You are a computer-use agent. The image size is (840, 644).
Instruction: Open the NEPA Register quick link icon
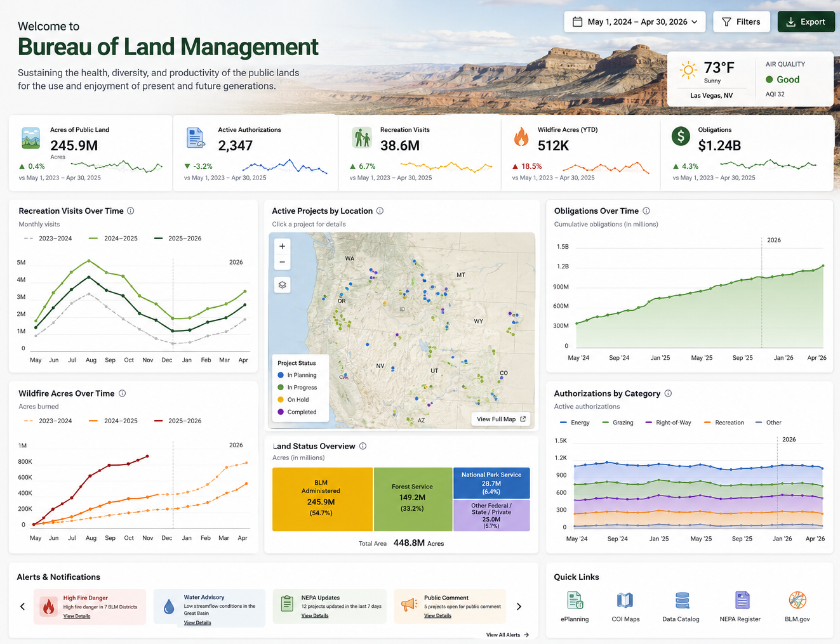742,600
